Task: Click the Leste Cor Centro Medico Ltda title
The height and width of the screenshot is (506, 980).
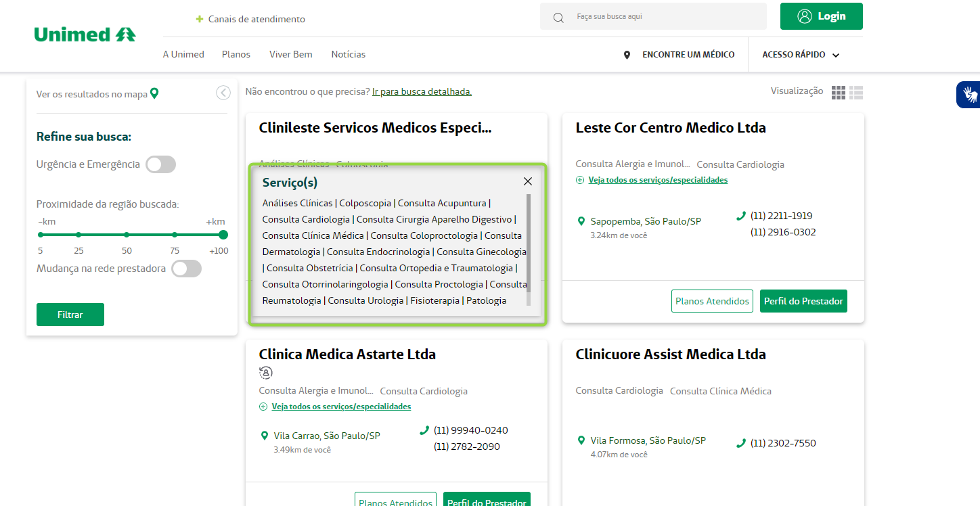Action: (x=671, y=128)
